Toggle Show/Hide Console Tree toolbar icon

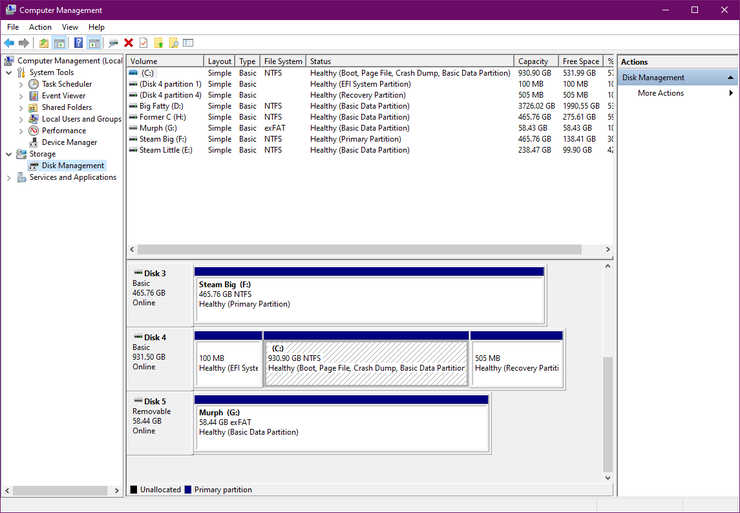59,43
